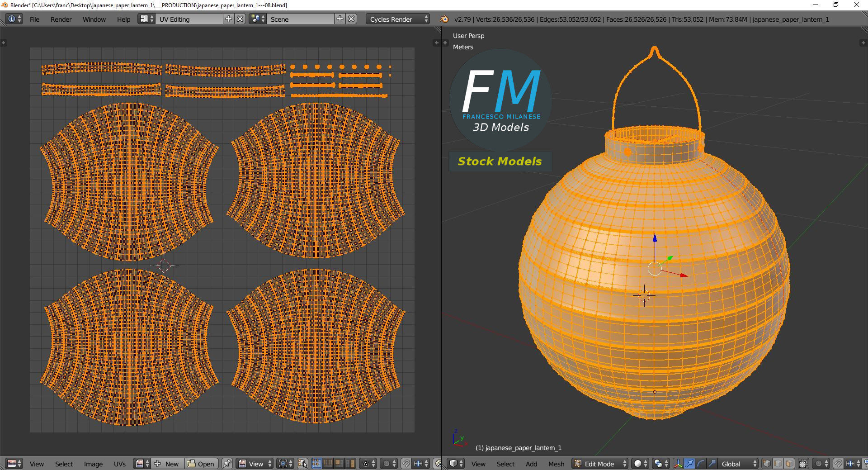Enable translate manipulator arrow
868x470 pixels.
click(689, 464)
